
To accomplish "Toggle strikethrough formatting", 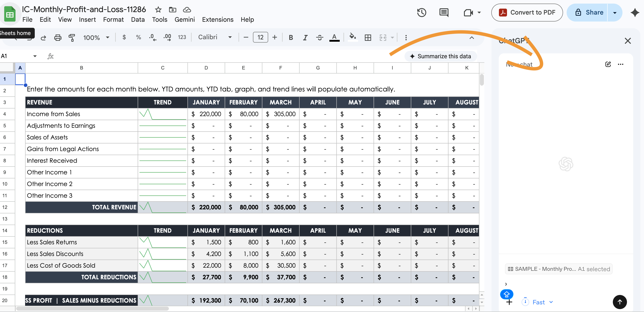I will (320, 37).
